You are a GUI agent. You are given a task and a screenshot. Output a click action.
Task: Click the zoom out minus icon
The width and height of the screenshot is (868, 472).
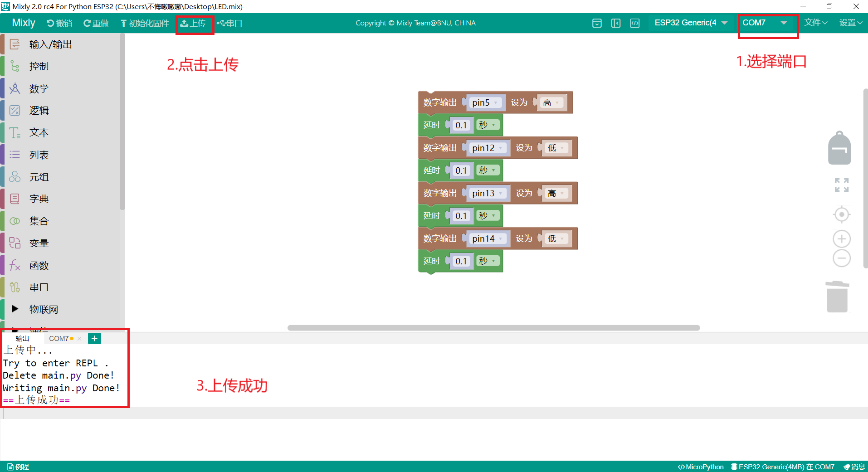click(x=842, y=258)
